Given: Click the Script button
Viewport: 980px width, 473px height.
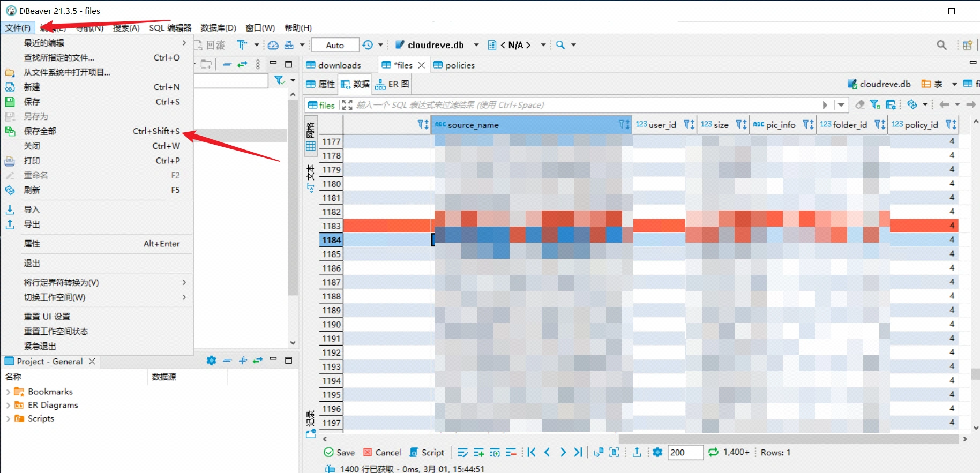Looking at the screenshot, I should [x=427, y=453].
